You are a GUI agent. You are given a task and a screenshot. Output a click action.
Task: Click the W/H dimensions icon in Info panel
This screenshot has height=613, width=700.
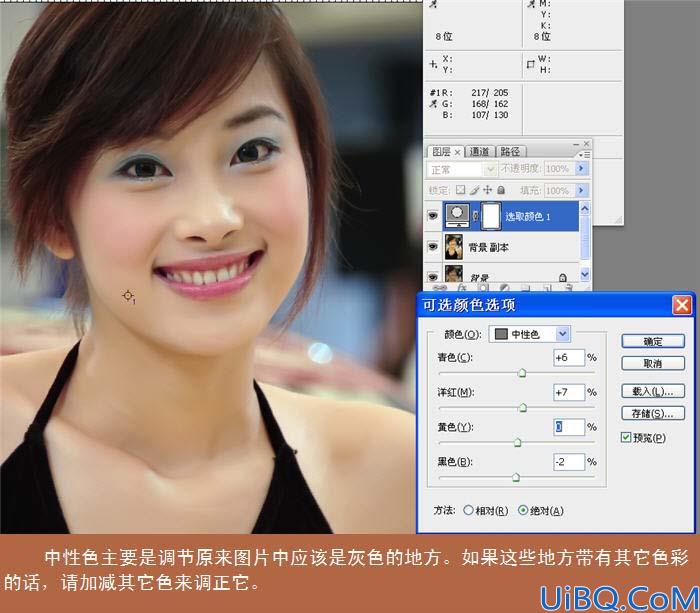(530, 64)
